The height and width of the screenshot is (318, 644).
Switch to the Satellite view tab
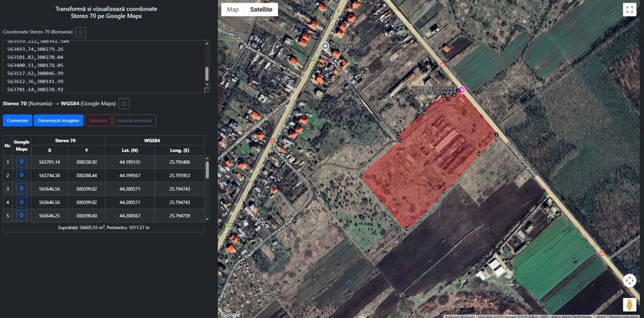[261, 10]
